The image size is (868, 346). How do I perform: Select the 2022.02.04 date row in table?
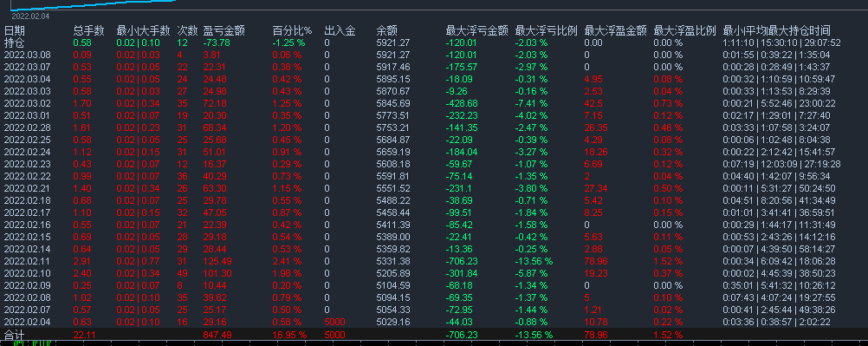pyautogui.click(x=27, y=322)
